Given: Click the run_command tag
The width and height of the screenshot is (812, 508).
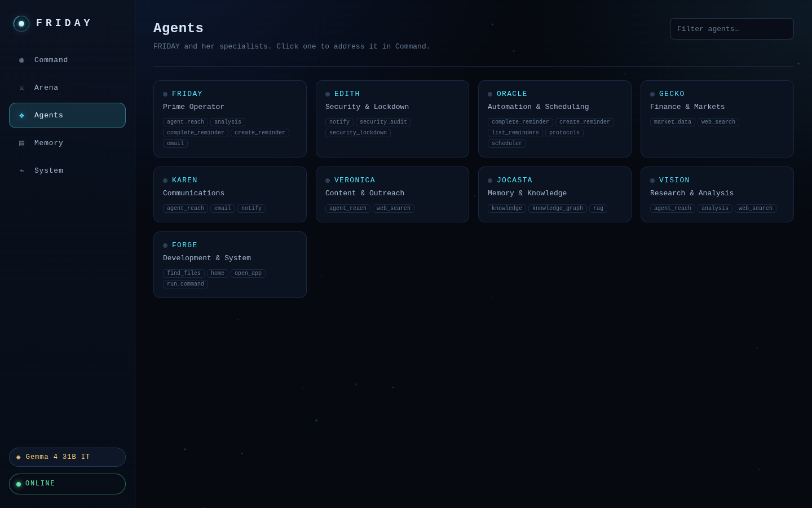Looking at the screenshot, I should 186,284.
